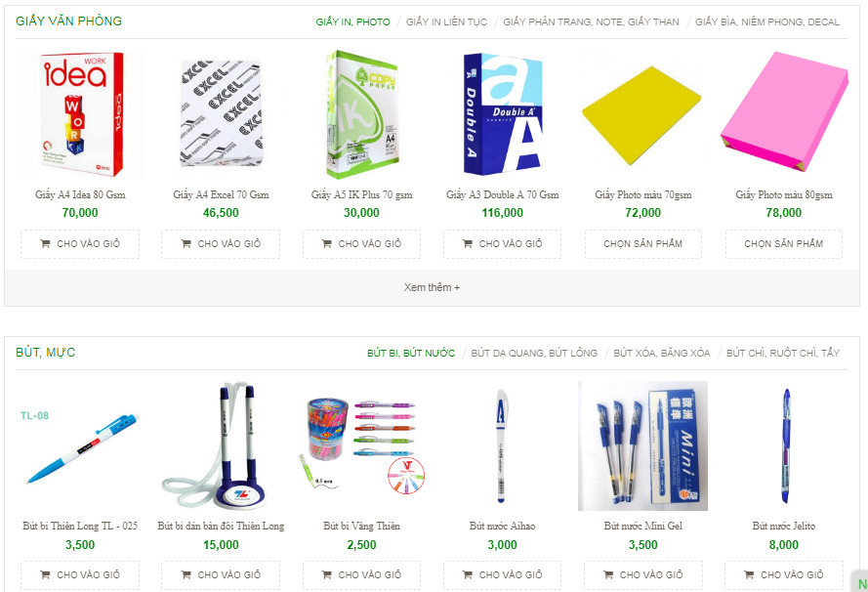Click cart icon under Bút bi Vàng Thiên
Viewport: 868px width, 592px height.
tap(327, 574)
